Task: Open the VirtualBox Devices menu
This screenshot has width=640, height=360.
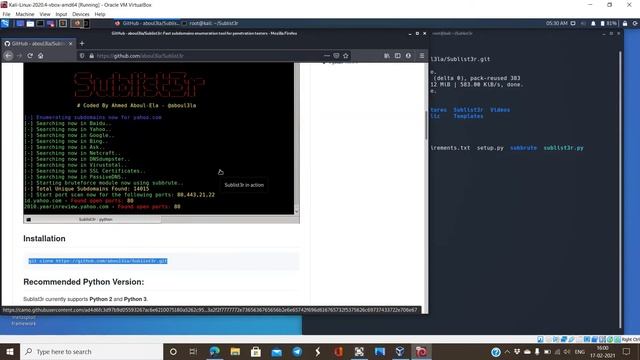Action: tap(80, 14)
